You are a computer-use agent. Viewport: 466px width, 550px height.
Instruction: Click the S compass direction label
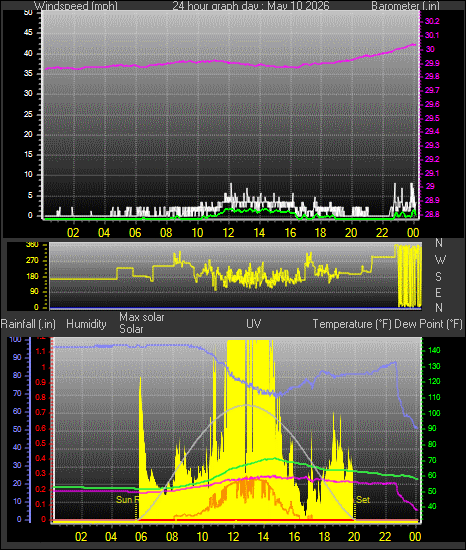tap(438, 277)
